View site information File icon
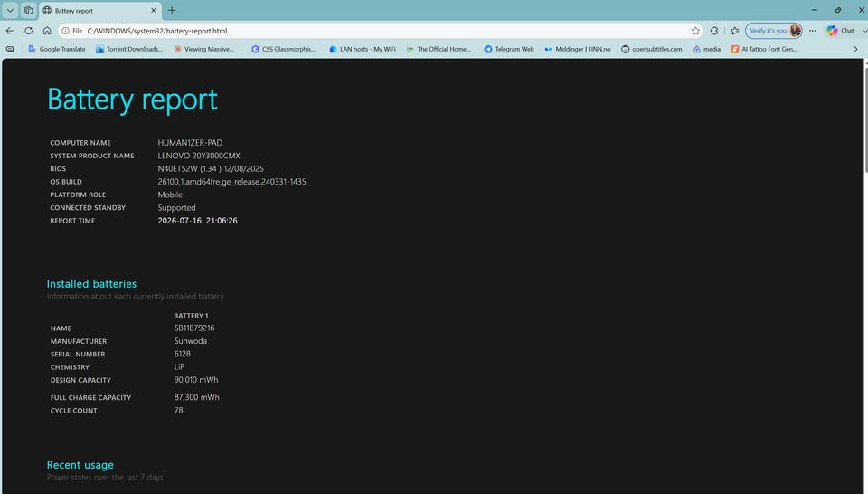868x494 pixels. coord(72,31)
